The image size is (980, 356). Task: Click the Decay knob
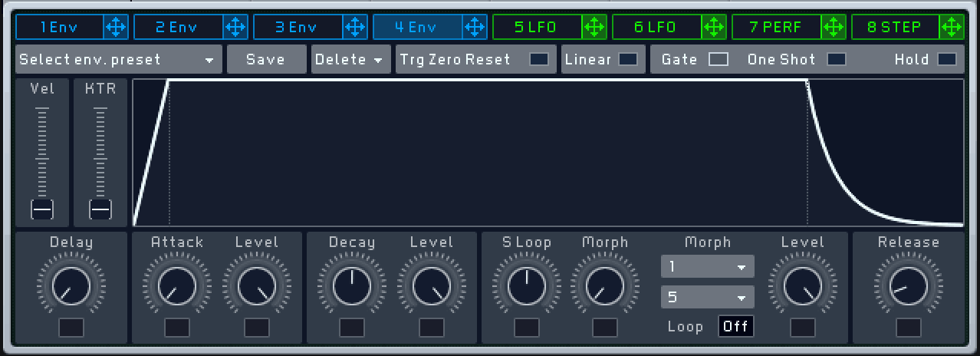point(352,286)
